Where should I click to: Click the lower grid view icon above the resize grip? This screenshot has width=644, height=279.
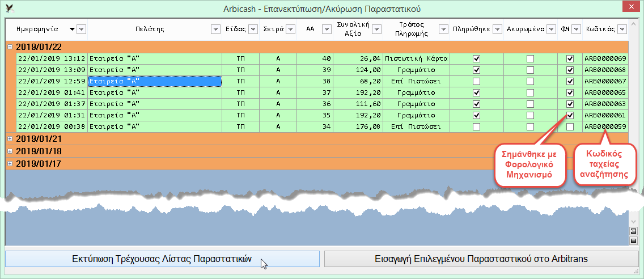click(633, 241)
